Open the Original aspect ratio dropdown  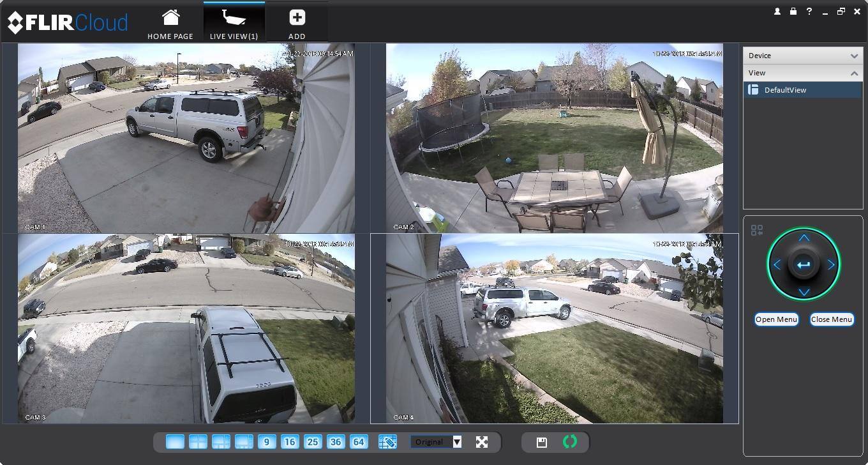tap(457, 442)
